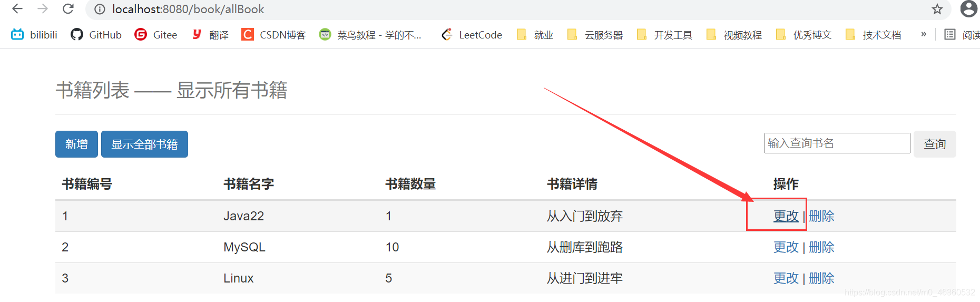980x302 pixels.
Task: Go back with the browser back arrow
Action: [17, 9]
